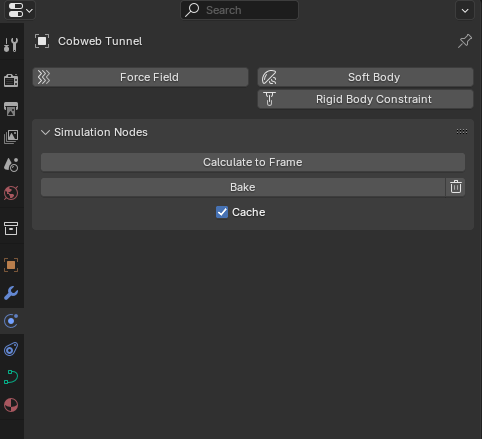Click the Bake button
482x439 pixels.
tap(243, 187)
